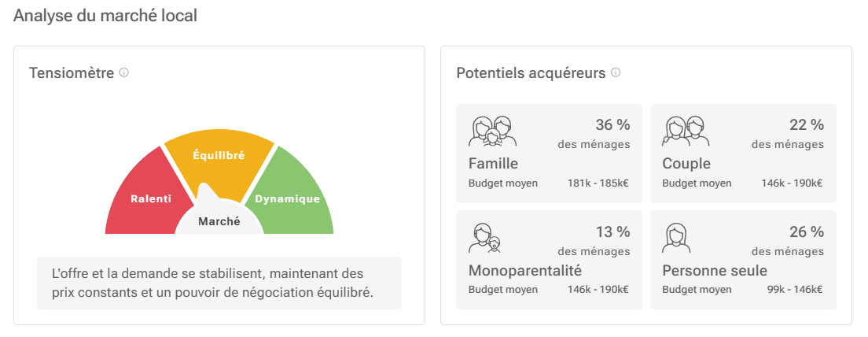Viewport: 868px width, 337px height.
Task: Click the 36 % des ménages figure
Action: [x=594, y=135]
